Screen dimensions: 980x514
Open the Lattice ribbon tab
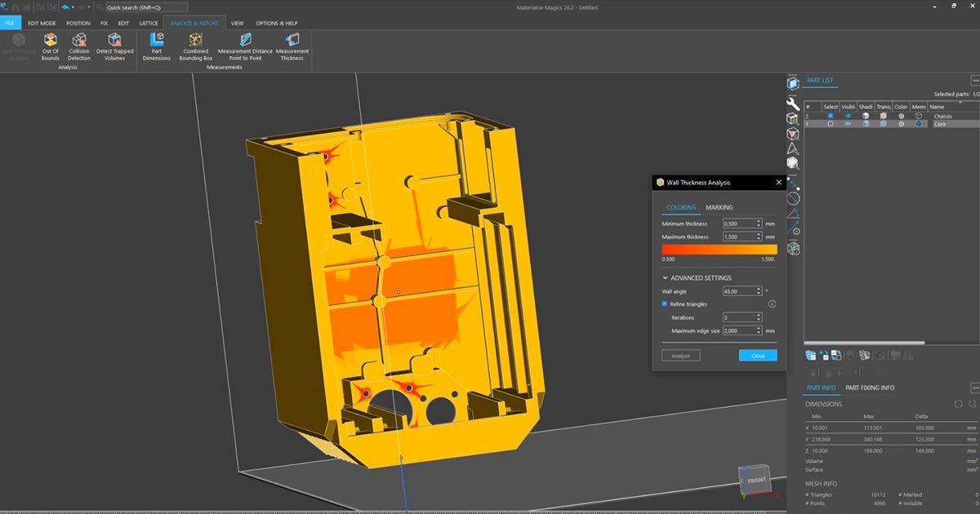click(x=149, y=23)
